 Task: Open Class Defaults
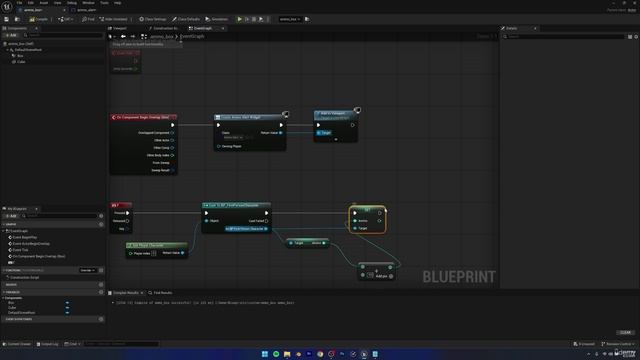pos(186,19)
